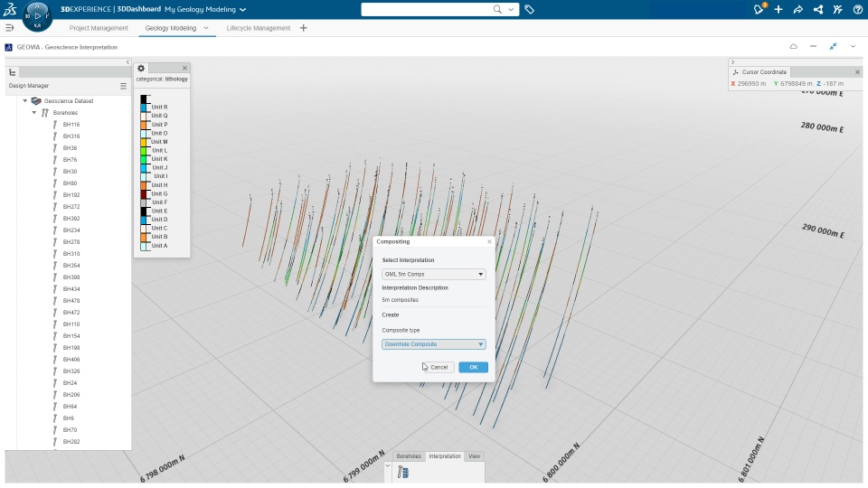Select borehole BH206 in tree
Image resolution: width=868 pixels, height=488 pixels.
click(71, 395)
